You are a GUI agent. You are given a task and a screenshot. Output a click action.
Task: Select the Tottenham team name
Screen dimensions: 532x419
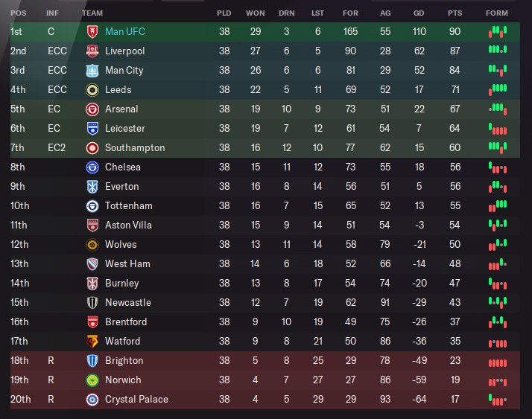[x=128, y=205]
